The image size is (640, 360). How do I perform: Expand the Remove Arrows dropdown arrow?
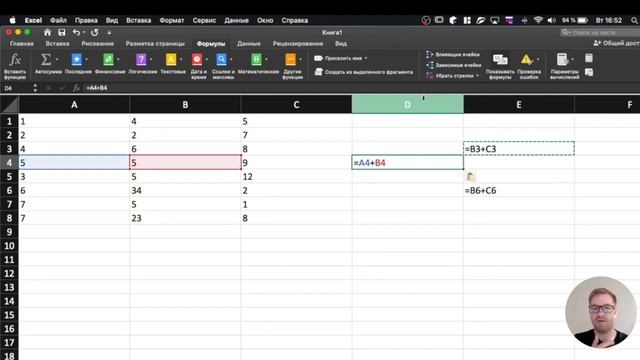tap(477, 76)
